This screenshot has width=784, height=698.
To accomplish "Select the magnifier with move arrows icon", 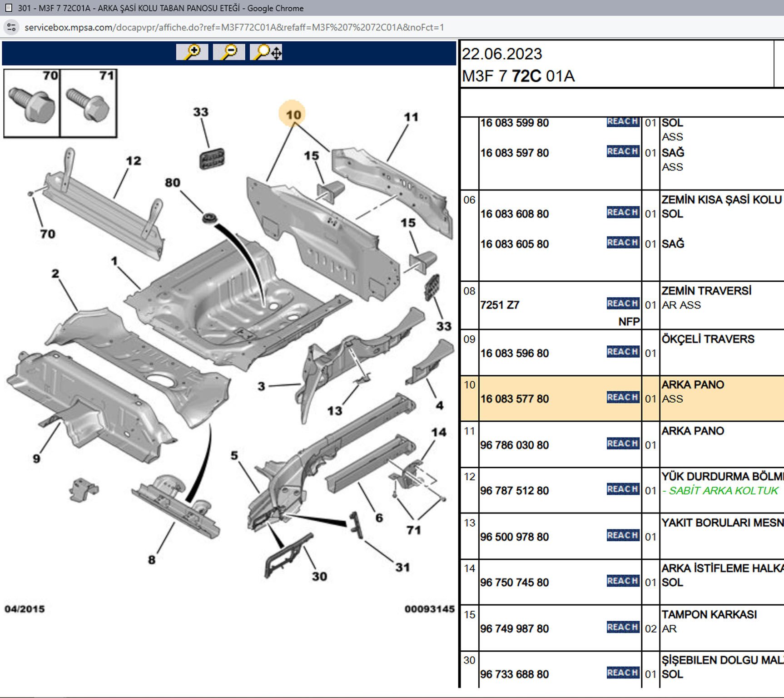I will coord(266,52).
